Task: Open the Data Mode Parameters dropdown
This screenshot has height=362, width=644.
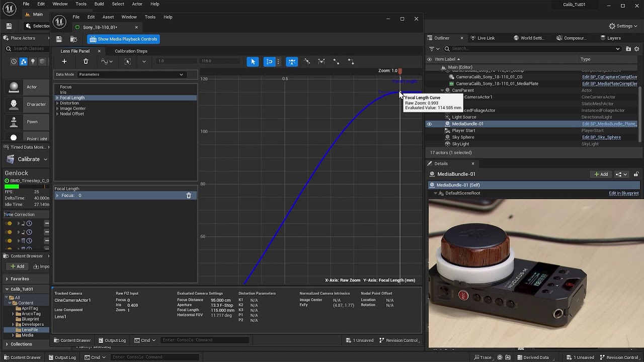Action: tap(131, 74)
